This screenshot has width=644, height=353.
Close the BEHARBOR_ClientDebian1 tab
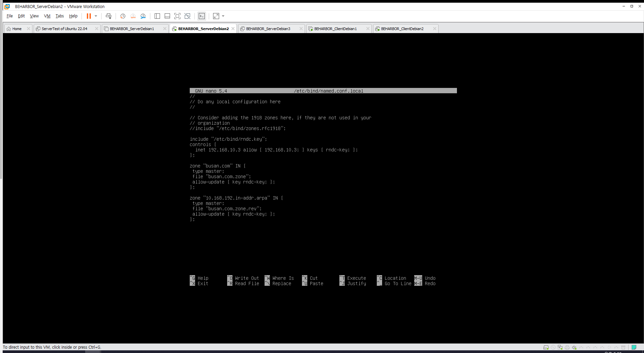(x=368, y=29)
